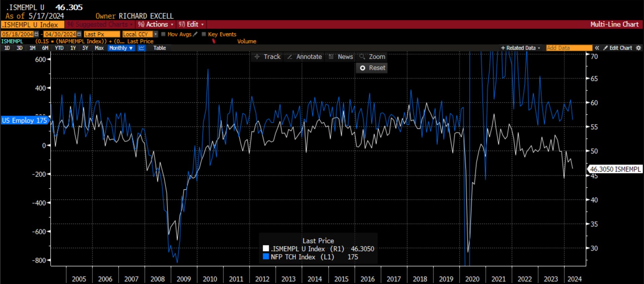
Task: Open the Suggested Charts dropdown
Action: [100, 25]
